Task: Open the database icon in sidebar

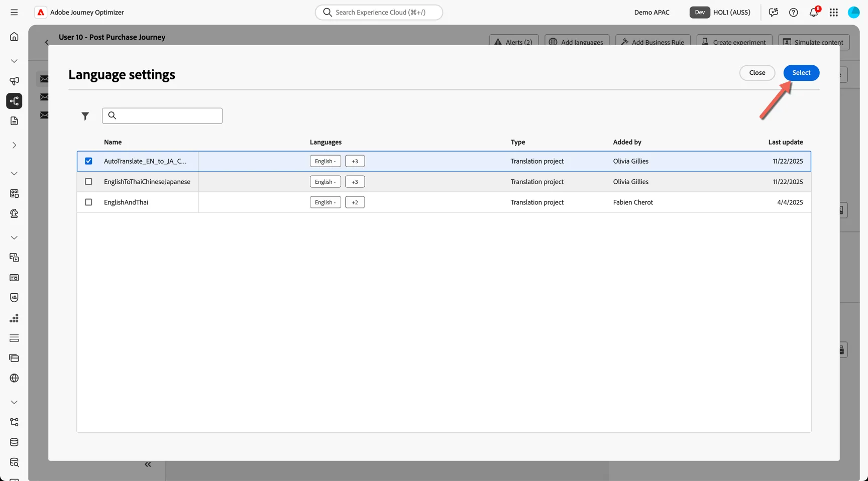Action: pos(14,442)
